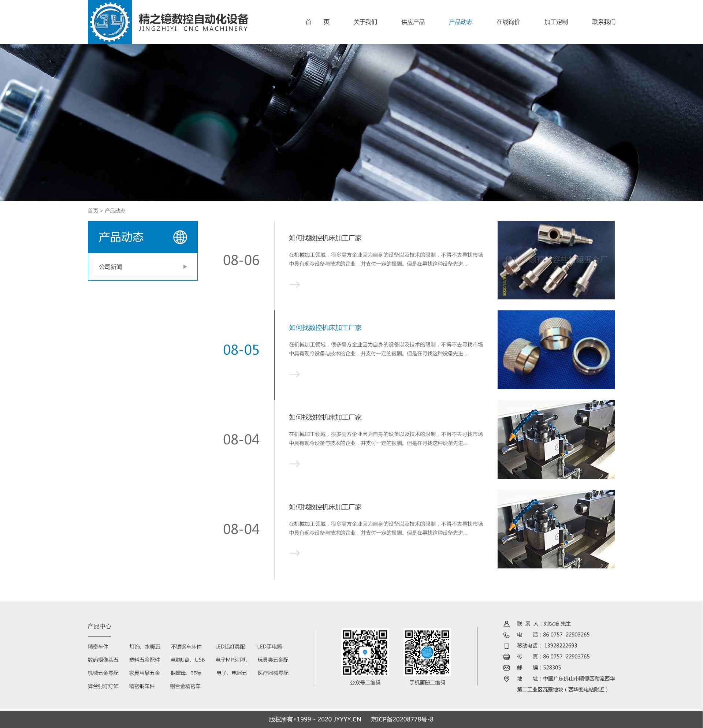Open 联系我们 in top navigation
703x728 pixels.
click(x=603, y=22)
